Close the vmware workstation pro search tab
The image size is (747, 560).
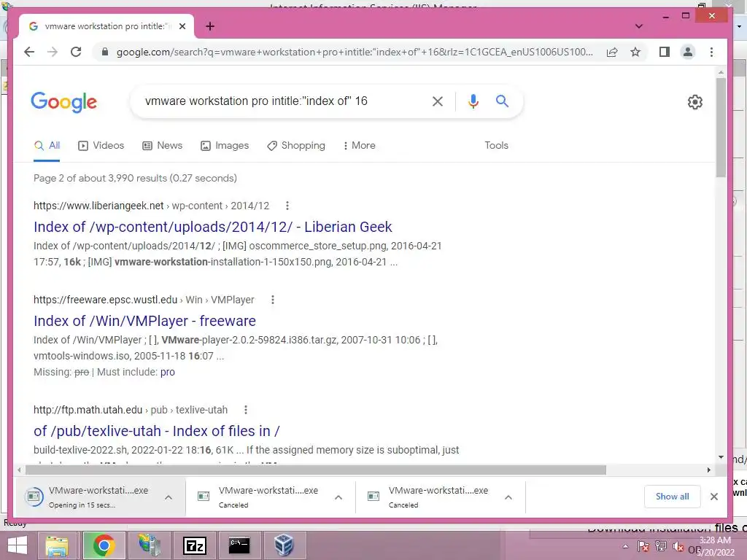click(x=182, y=26)
